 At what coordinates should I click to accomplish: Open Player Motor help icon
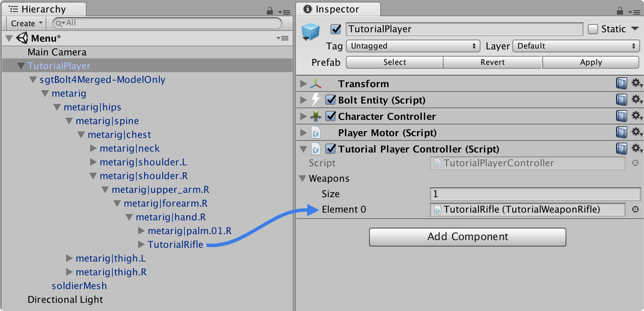pyautogui.click(x=621, y=133)
